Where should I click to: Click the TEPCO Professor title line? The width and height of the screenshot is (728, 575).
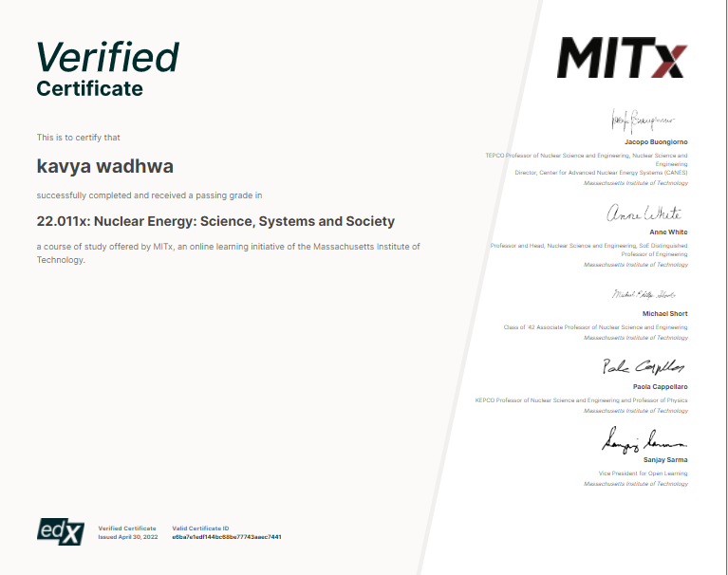coord(587,159)
